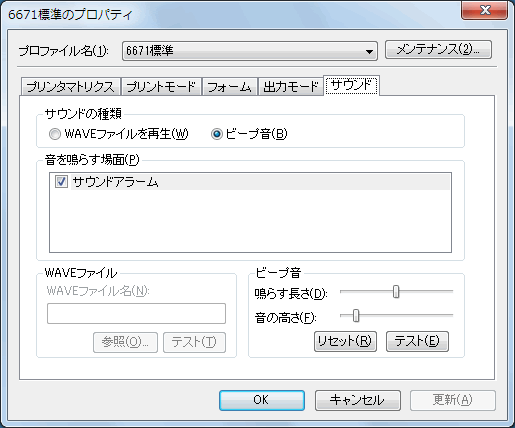Select the サウンド tab
Image resolution: width=515 pixels, height=428 pixels.
(351, 85)
